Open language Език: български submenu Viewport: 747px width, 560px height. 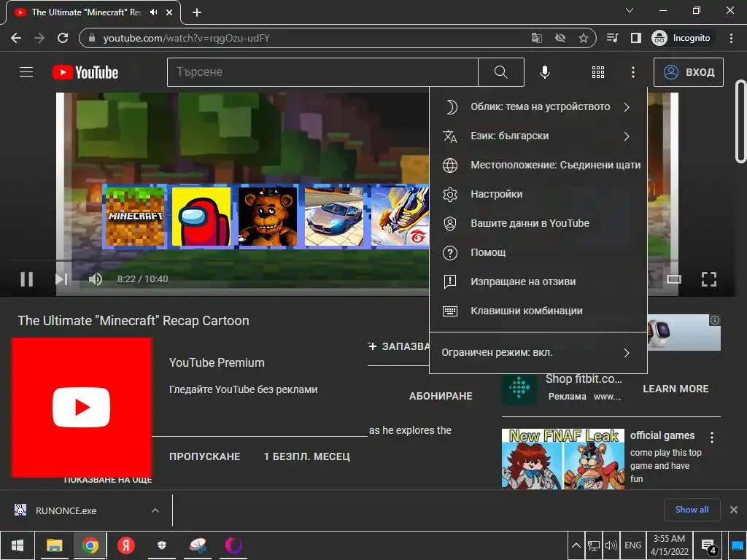click(x=538, y=136)
